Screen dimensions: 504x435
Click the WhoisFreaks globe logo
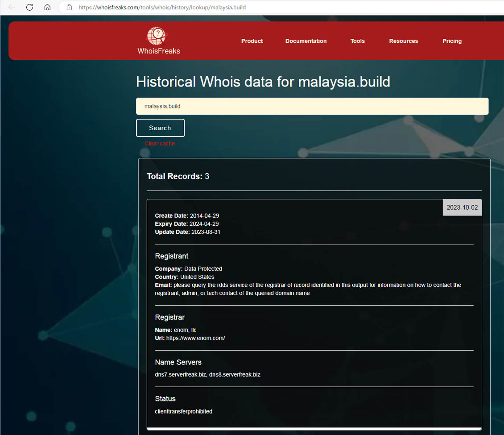tap(157, 36)
